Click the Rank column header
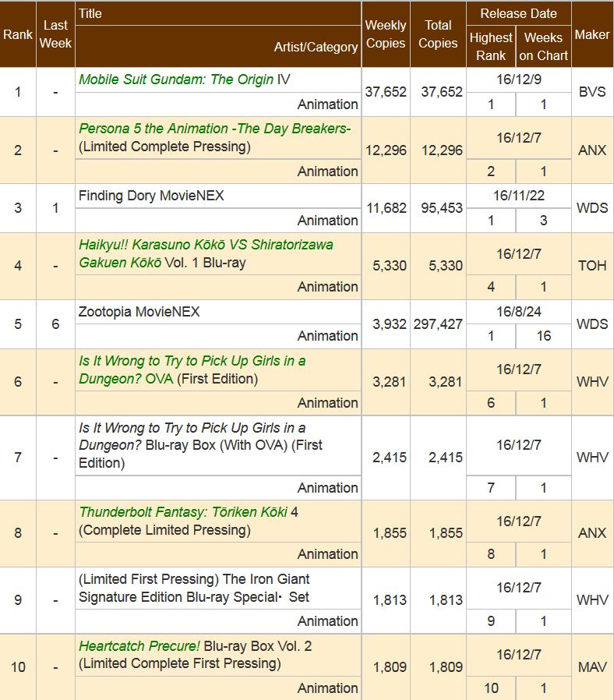The height and width of the screenshot is (700, 614). (x=18, y=34)
